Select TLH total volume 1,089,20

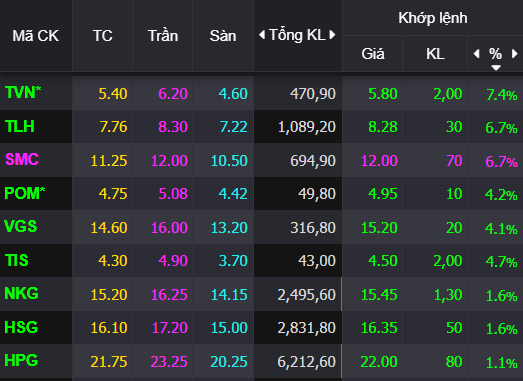(307, 127)
